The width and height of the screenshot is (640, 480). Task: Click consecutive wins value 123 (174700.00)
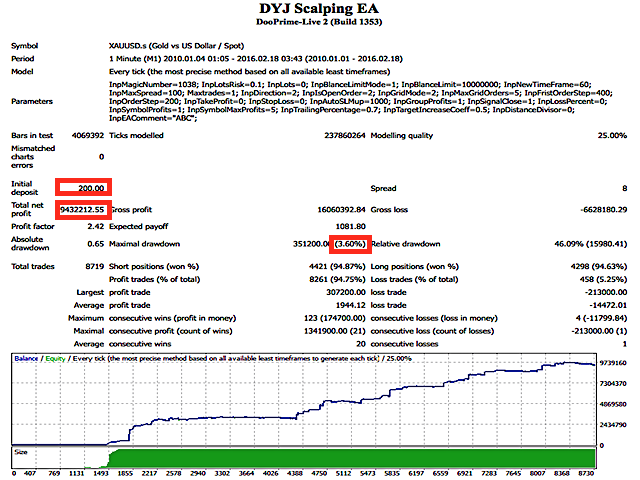point(335,318)
